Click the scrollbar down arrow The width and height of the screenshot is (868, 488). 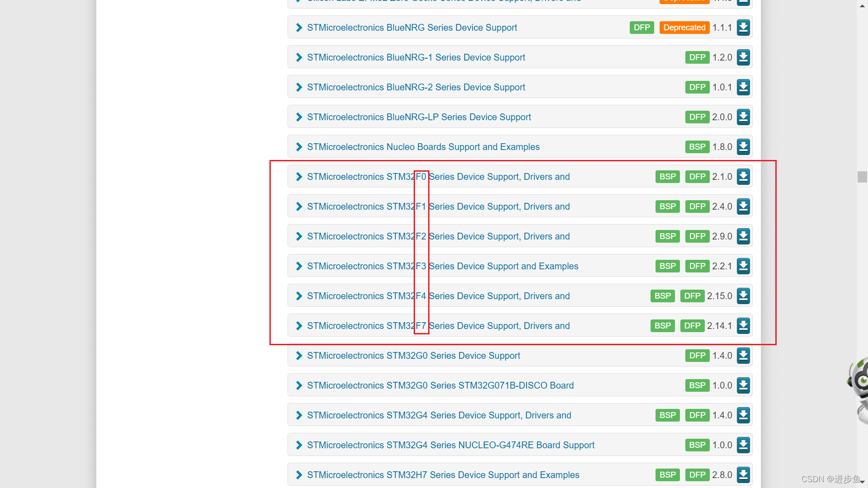click(x=862, y=482)
